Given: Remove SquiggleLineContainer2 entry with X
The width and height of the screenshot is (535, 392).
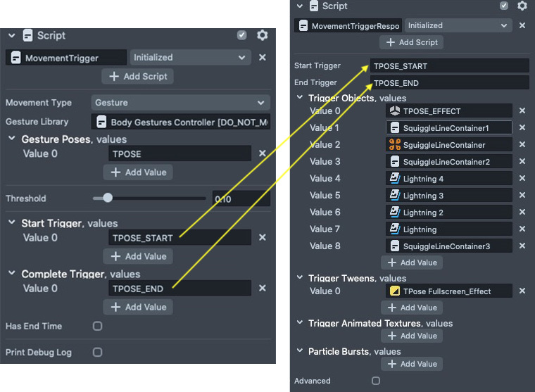Looking at the screenshot, I should click(522, 161).
